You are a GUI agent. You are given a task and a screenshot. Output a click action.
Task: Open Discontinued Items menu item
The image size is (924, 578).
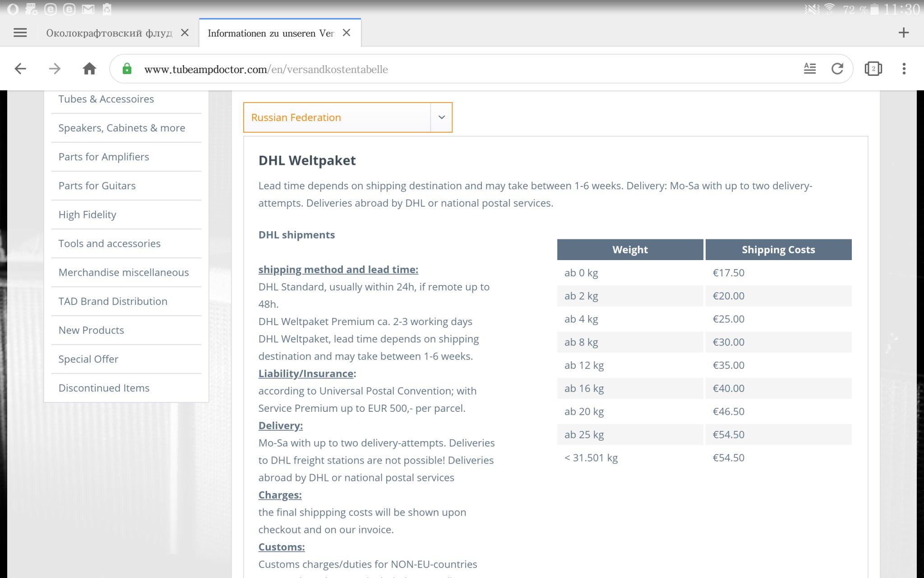click(x=104, y=388)
